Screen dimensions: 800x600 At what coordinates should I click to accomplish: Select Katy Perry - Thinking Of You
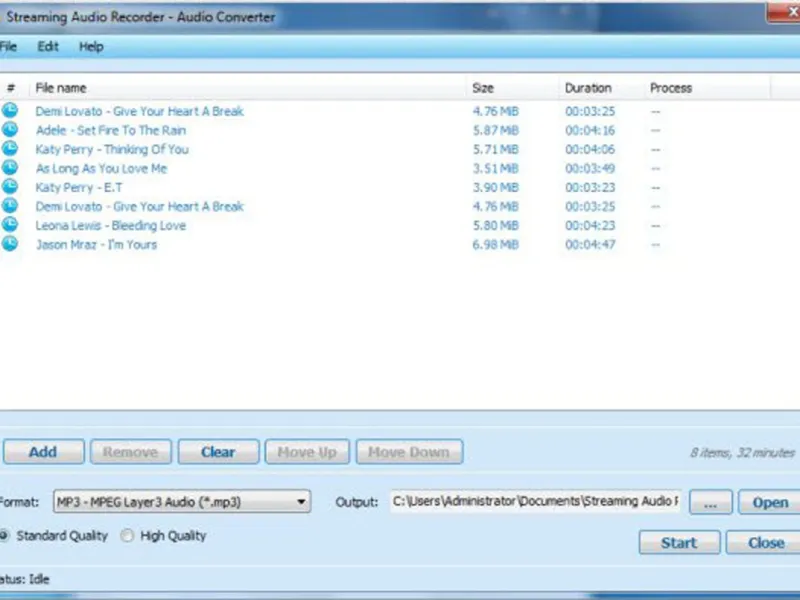[x=112, y=149]
